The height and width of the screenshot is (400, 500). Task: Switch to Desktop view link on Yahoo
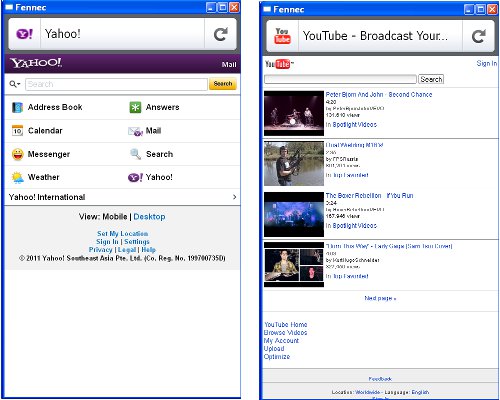point(149,217)
